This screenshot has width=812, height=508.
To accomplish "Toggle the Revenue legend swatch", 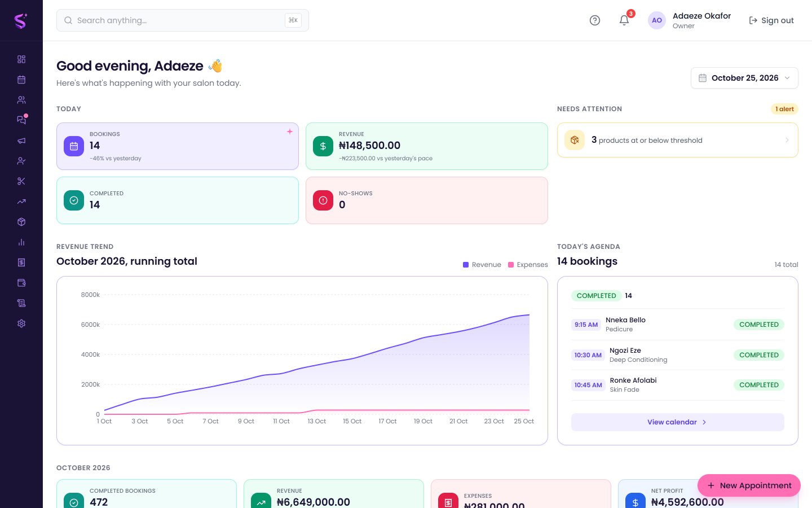I will point(466,265).
